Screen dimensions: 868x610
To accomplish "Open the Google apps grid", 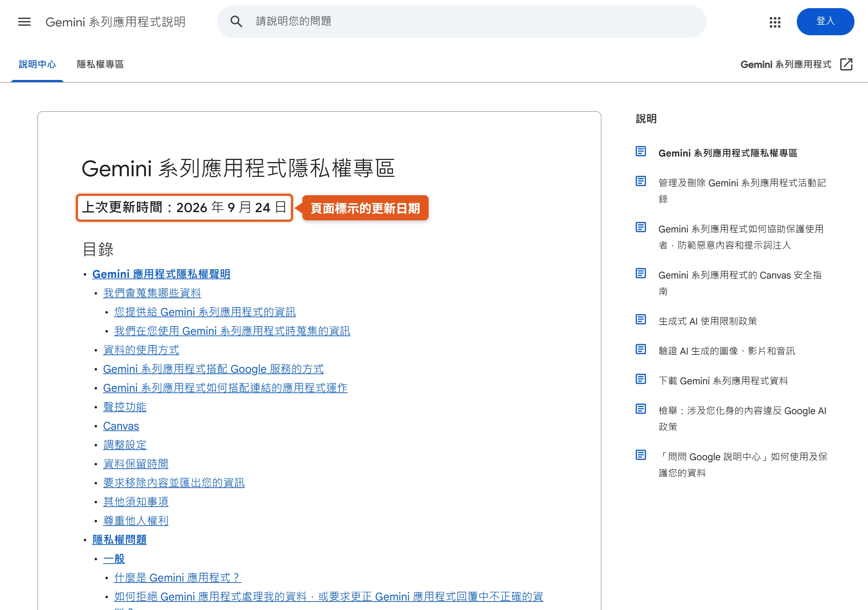I will coord(775,22).
